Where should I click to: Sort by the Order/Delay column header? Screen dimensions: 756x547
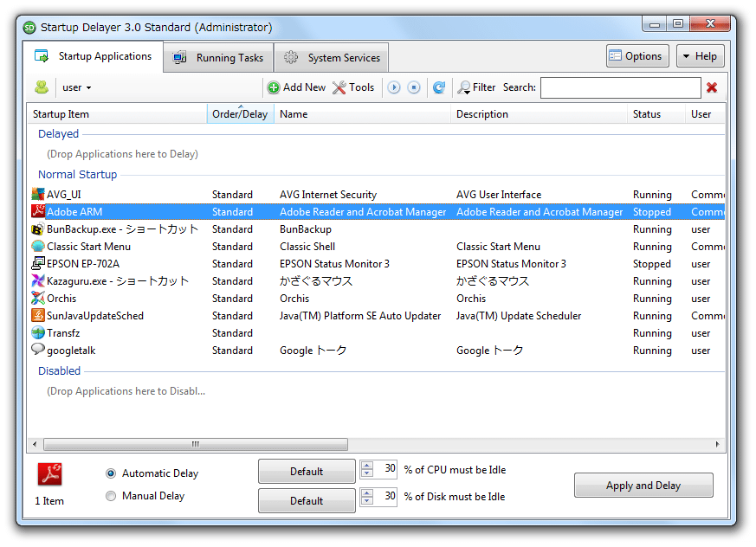pos(240,114)
